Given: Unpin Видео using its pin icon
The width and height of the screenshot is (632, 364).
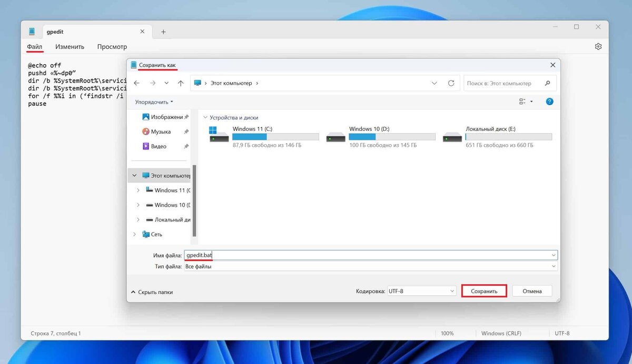Looking at the screenshot, I should pos(186,146).
